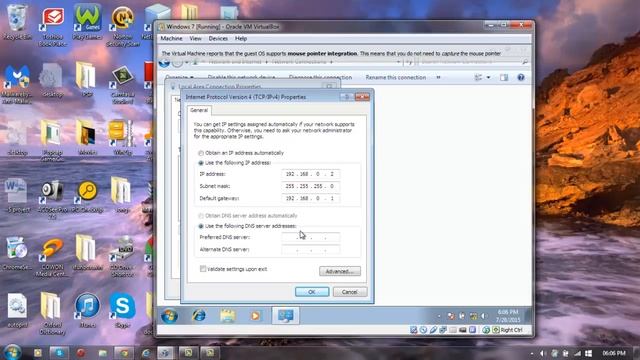
Task: Open the view options dropdown arrow
Action: click(x=488, y=77)
